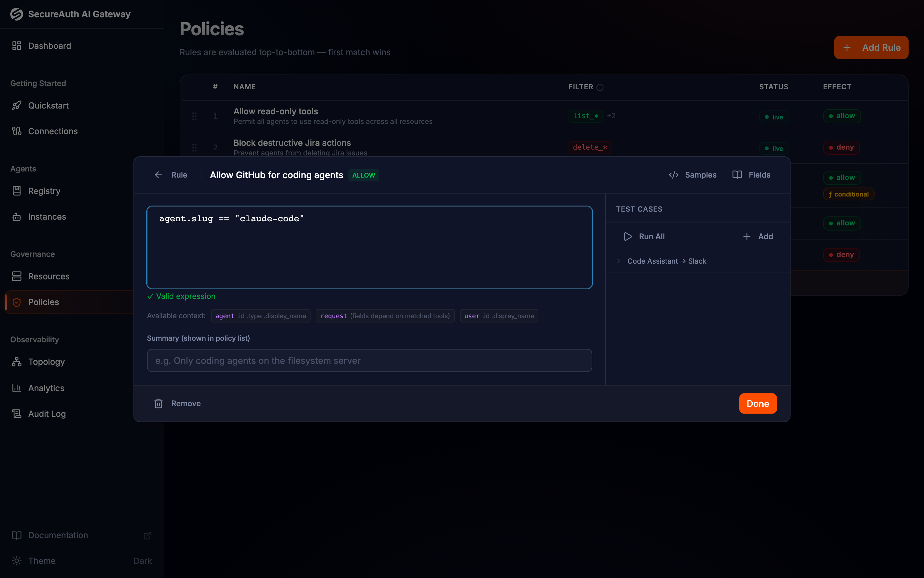This screenshot has width=924, height=578.
Task: Open Dashboard from the sidebar
Action: (x=50, y=46)
